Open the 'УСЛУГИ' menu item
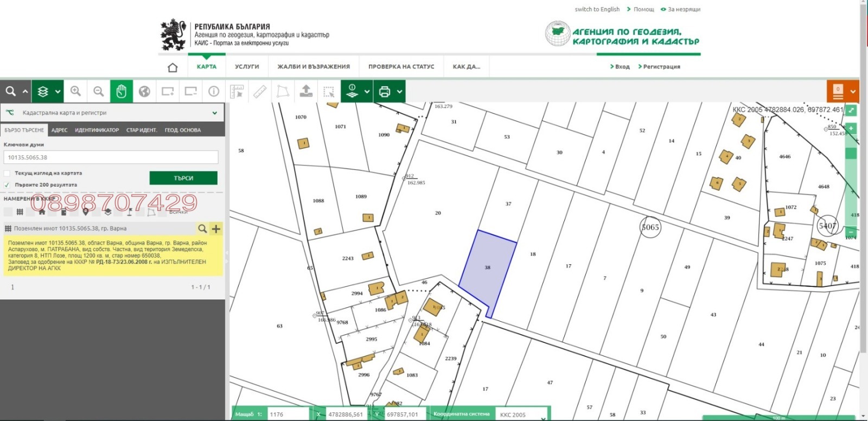 247,67
